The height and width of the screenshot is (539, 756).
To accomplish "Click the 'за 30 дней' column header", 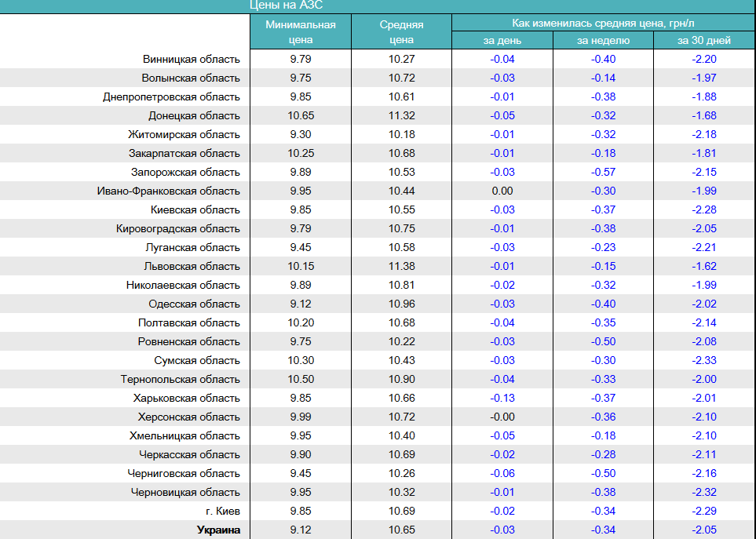I will point(704,41).
